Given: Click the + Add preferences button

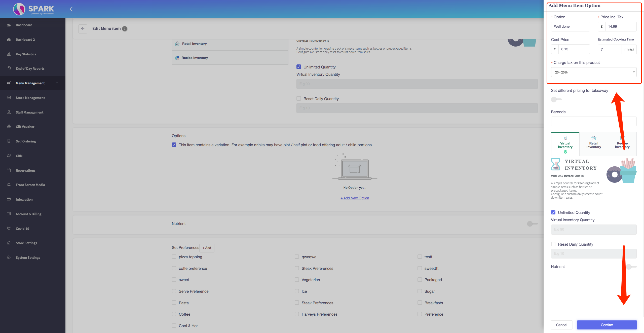Looking at the screenshot, I should click(207, 248).
